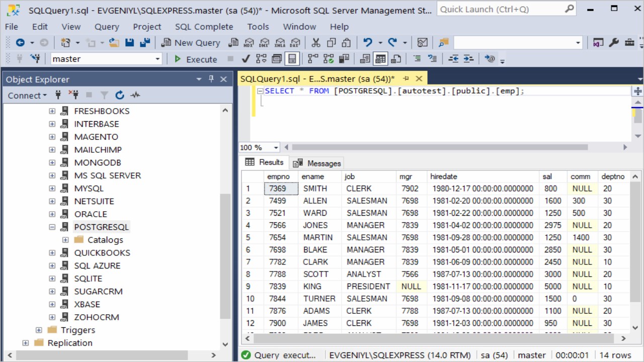The width and height of the screenshot is (644, 362).
Task: Decrease line indent icon
Action: tap(453, 59)
